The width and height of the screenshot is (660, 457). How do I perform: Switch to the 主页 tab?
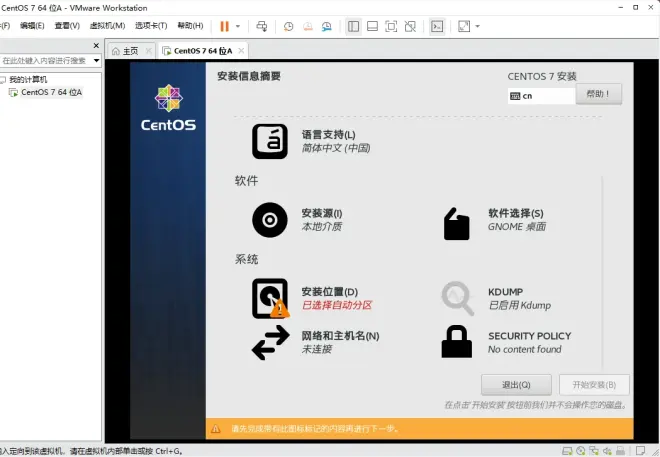(130, 51)
